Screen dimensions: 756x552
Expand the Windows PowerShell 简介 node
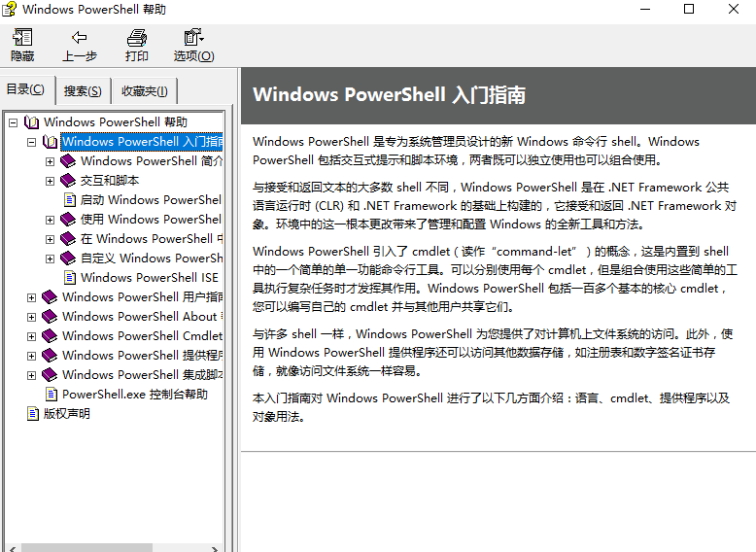[51, 161]
